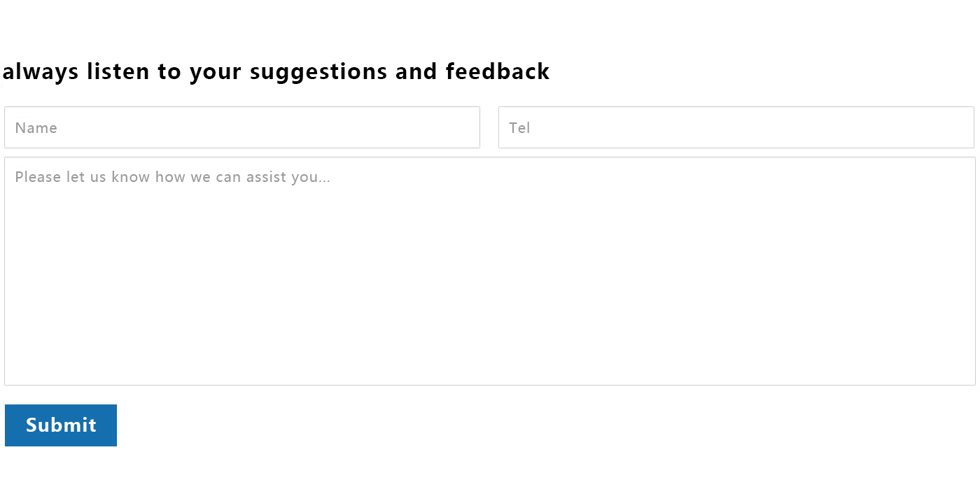Click the Name input field
This screenshot has width=980, height=480.
(241, 127)
